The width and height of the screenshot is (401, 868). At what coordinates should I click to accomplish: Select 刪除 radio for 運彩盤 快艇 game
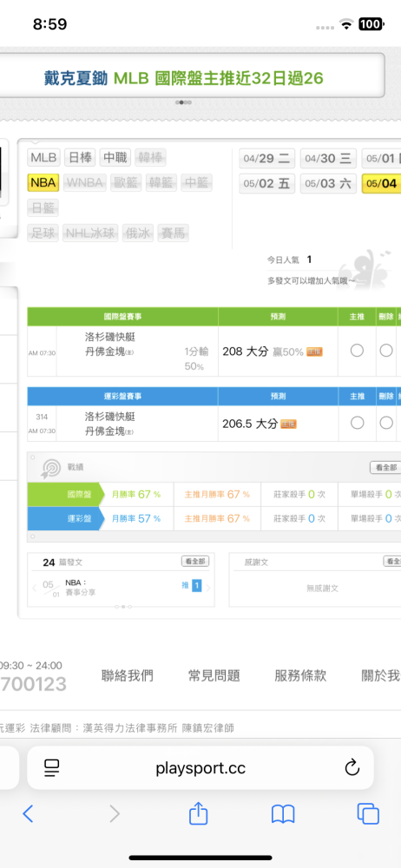pyautogui.click(x=386, y=423)
